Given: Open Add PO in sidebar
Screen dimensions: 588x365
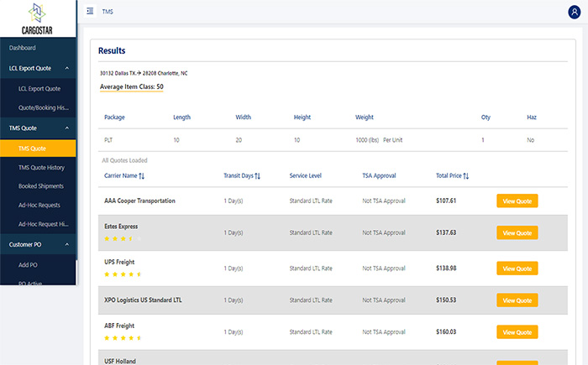Looking at the screenshot, I should tap(28, 265).
